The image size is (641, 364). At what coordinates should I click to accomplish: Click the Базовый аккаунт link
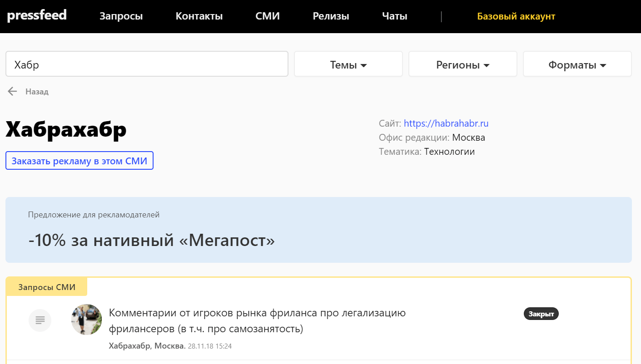click(x=516, y=16)
